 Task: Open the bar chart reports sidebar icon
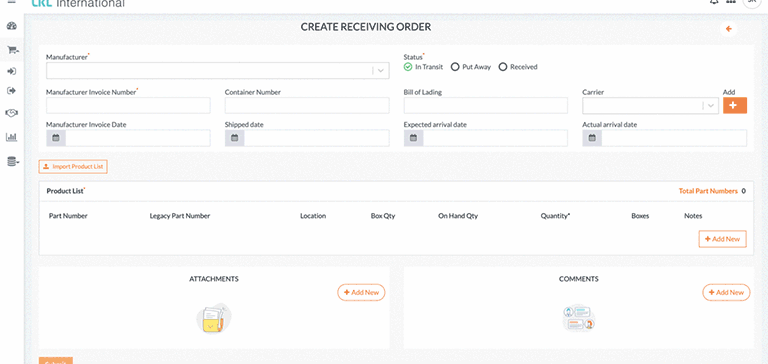pyautogui.click(x=11, y=137)
